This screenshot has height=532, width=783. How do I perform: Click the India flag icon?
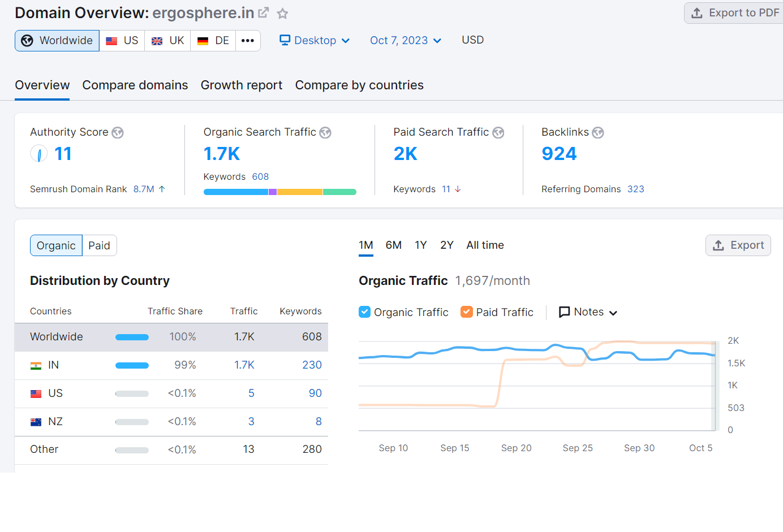(36, 366)
